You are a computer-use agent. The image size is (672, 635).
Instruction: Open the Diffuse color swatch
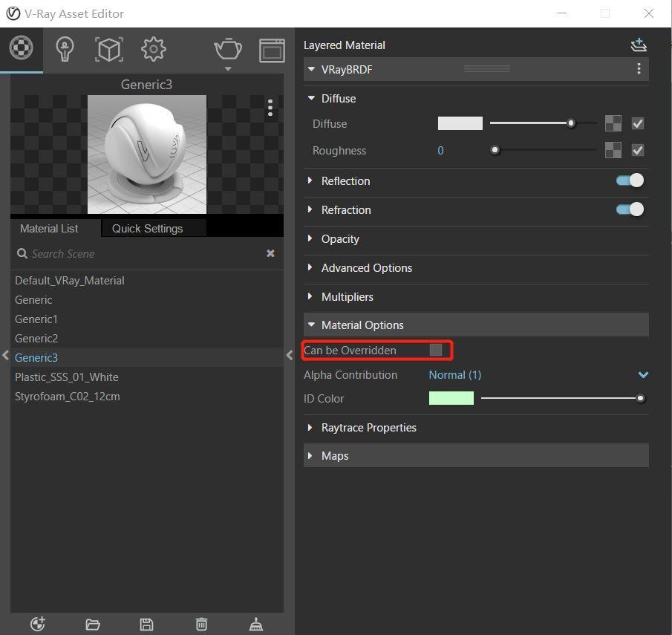460,123
